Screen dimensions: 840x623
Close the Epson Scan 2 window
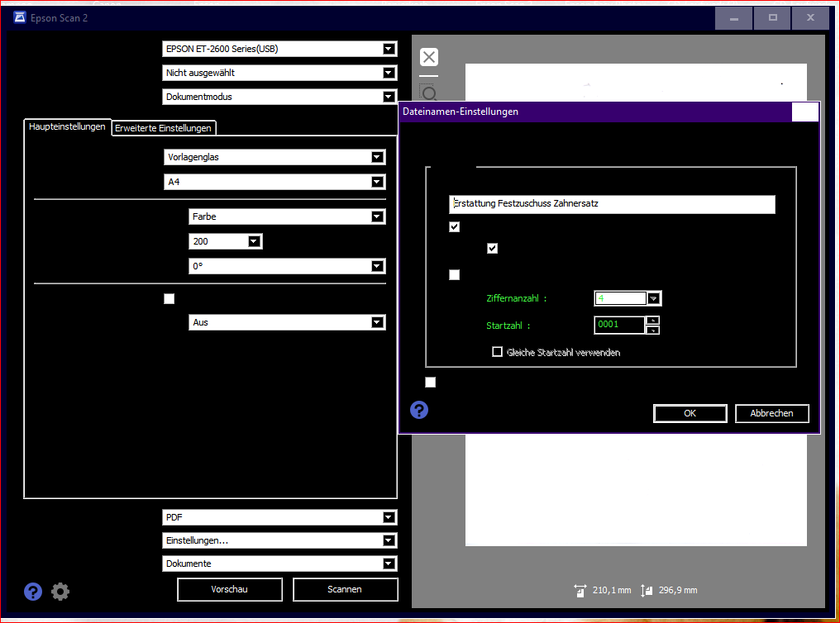pos(810,19)
